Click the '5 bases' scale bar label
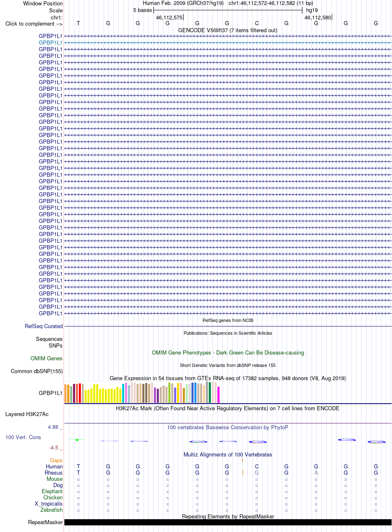This screenshot has height=532, width=392. 142,10
